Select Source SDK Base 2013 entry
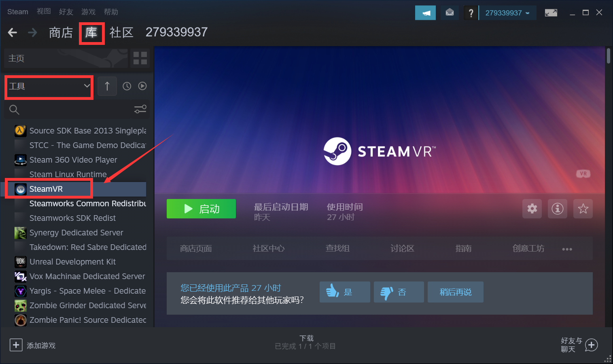 [80, 131]
